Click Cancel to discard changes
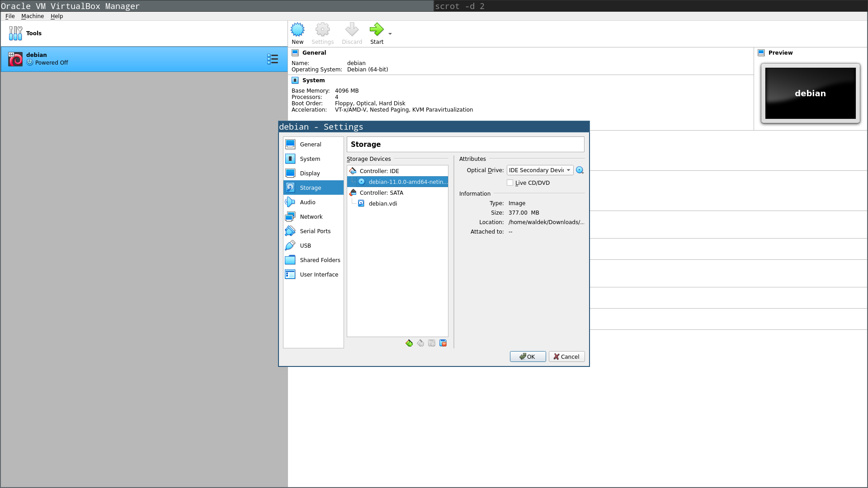 [x=566, y=356]
